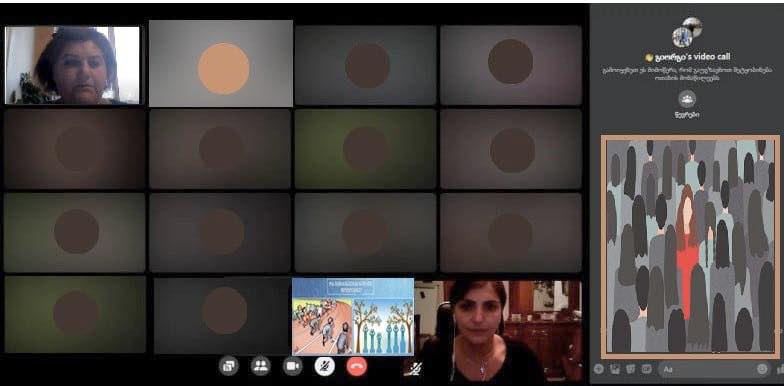Click the share screen icon
This screenshot has width=784, height=386.
[228, 366]
